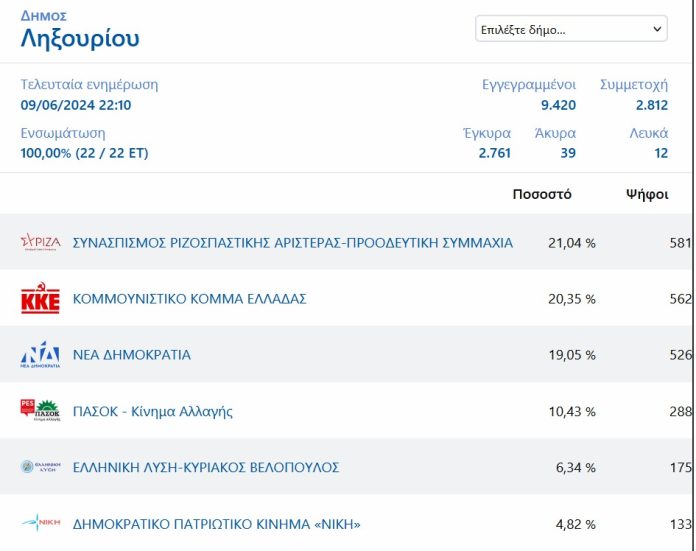This screenshot has width=696, height=551.
Task: Click the ΝΙΚΗ party logo
Action: click(x=40, y=523)
